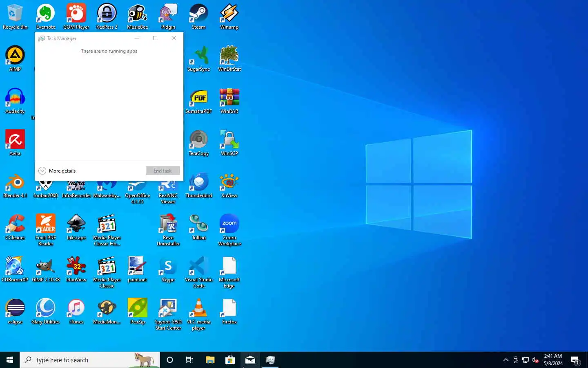Open File Explorer from the taskbar
This screenshot has height=368, width=588.
point(210,360)
